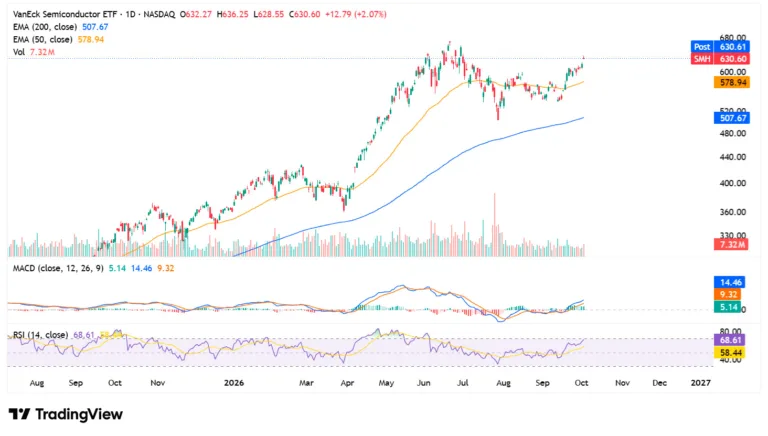
Task: Click the 480.00 price axis label
Action: (732, 133)
